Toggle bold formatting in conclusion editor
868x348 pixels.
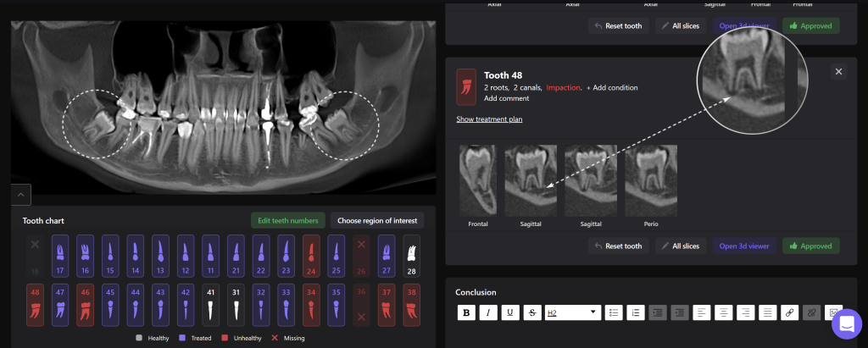pyautogui.click(x=466, y=312)
